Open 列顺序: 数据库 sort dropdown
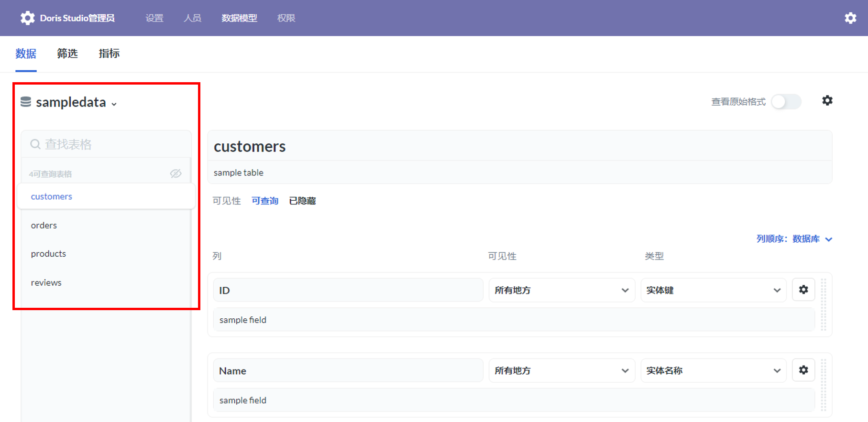 coord(794,239)
